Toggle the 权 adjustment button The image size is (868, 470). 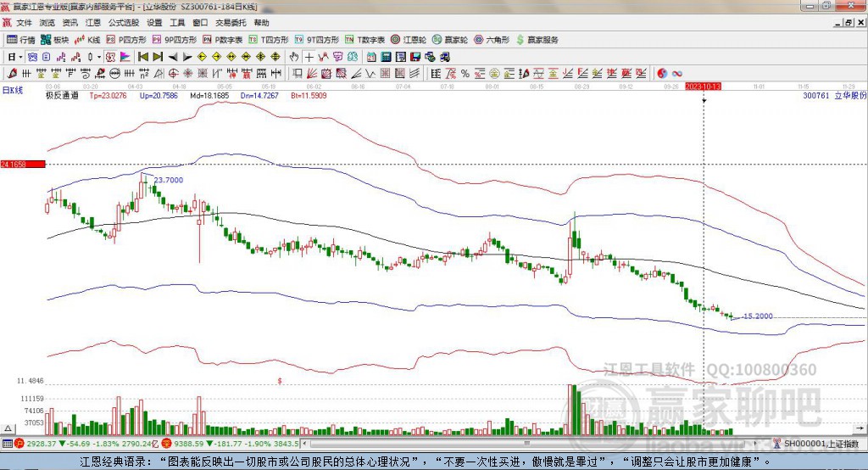pos(111,57)
